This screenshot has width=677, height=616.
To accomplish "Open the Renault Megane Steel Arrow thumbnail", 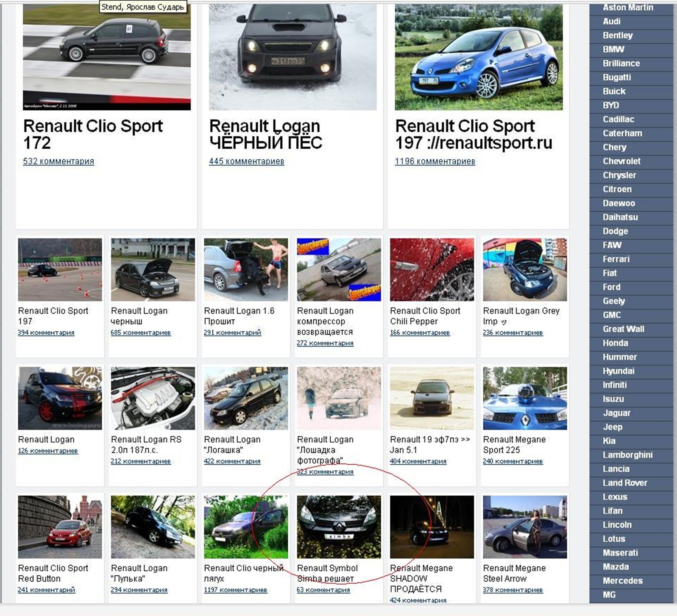I will coord(525,527).
